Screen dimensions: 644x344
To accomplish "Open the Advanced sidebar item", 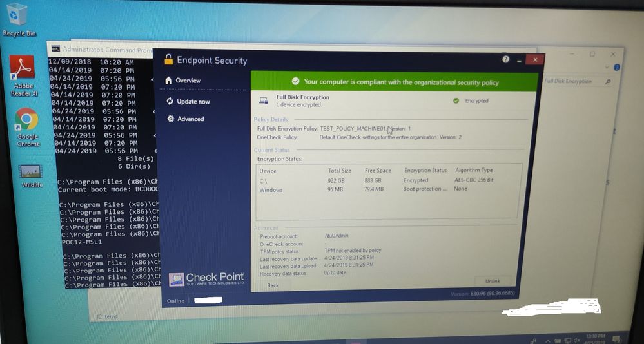I will [x=190, y=119].
